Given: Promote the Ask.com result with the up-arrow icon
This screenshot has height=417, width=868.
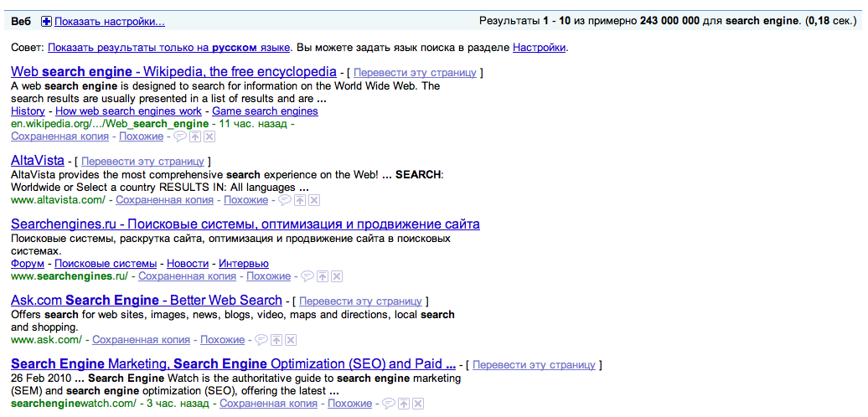Looking at the screenshot, I should point(276,340).
